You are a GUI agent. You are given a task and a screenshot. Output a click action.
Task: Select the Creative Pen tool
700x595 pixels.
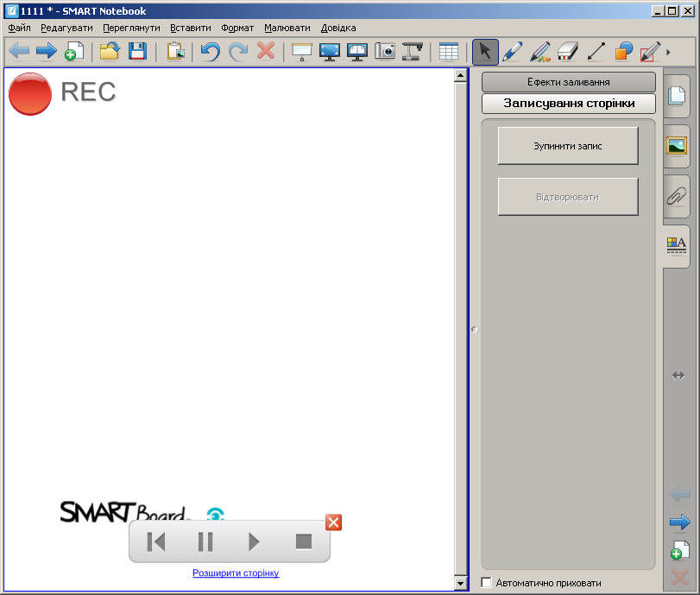(540, 51)
